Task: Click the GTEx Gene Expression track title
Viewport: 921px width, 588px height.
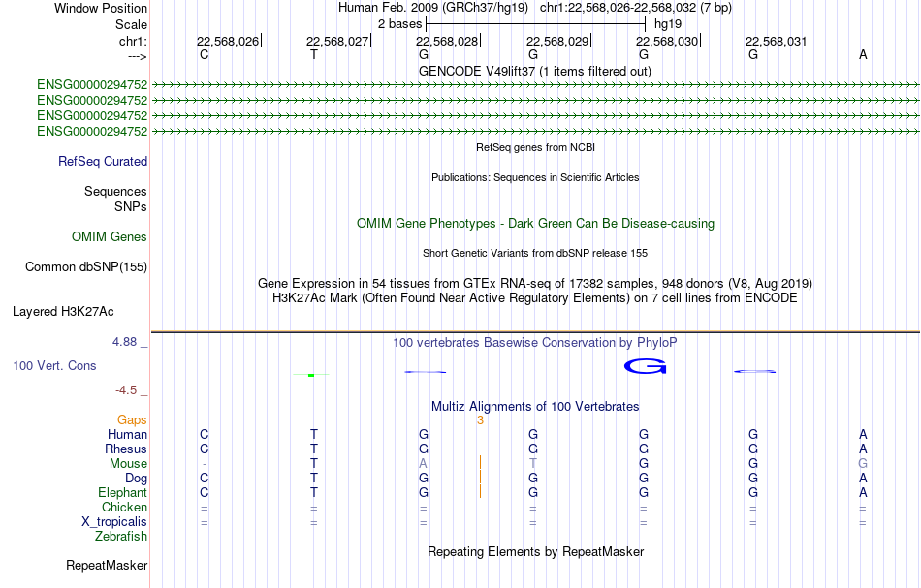Action: [x=535, y=284]
